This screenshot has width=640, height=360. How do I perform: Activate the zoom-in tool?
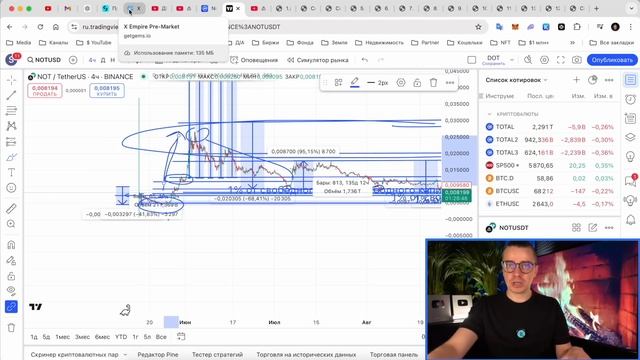coord(11,224)
